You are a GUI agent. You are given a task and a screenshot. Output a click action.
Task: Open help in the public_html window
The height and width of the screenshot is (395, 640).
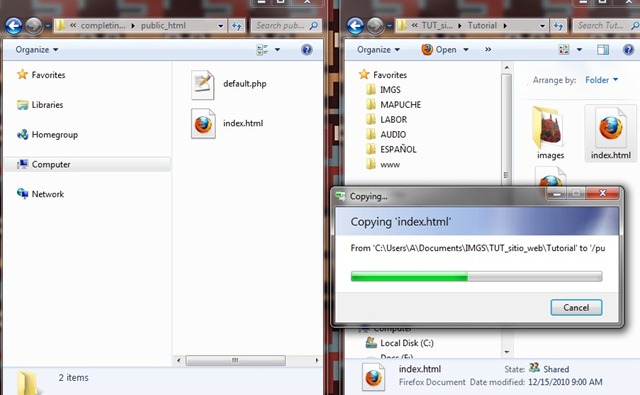click(307, 50)
